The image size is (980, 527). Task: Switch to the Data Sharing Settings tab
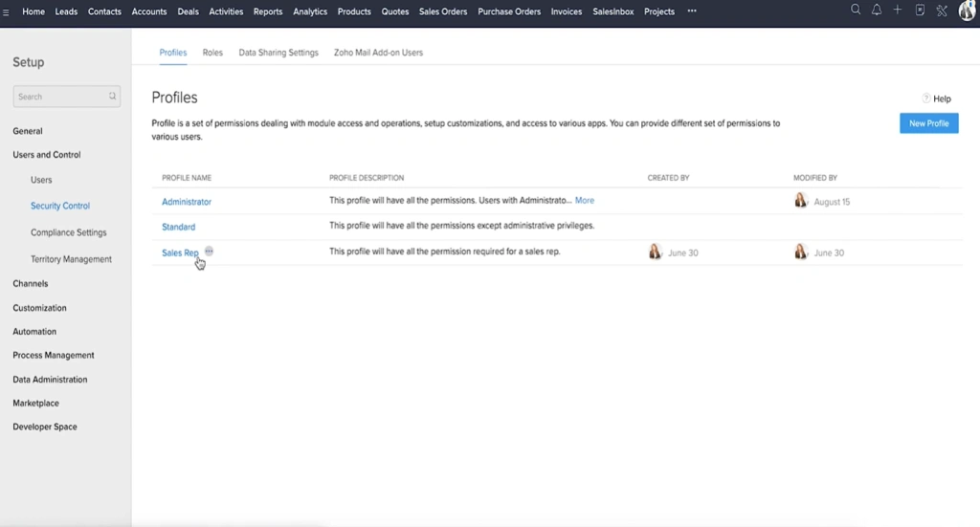(278, 53)
